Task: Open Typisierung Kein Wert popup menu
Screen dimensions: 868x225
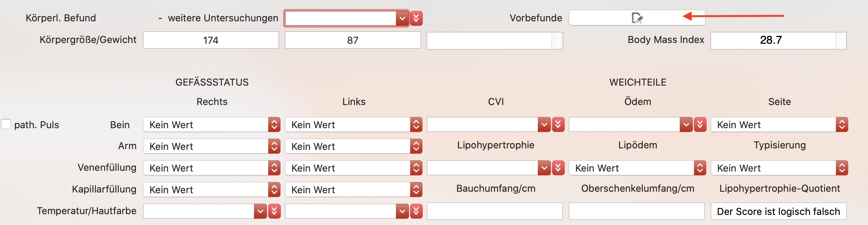Action: (x=779, y=168)
